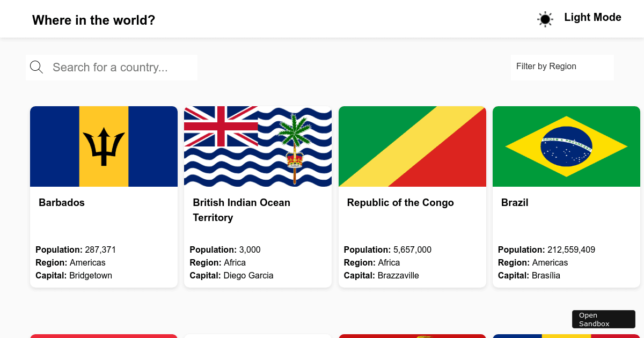Open the Filter by Region dropdown
Screen dimensions: 644x338
click(x=562, y=67)
